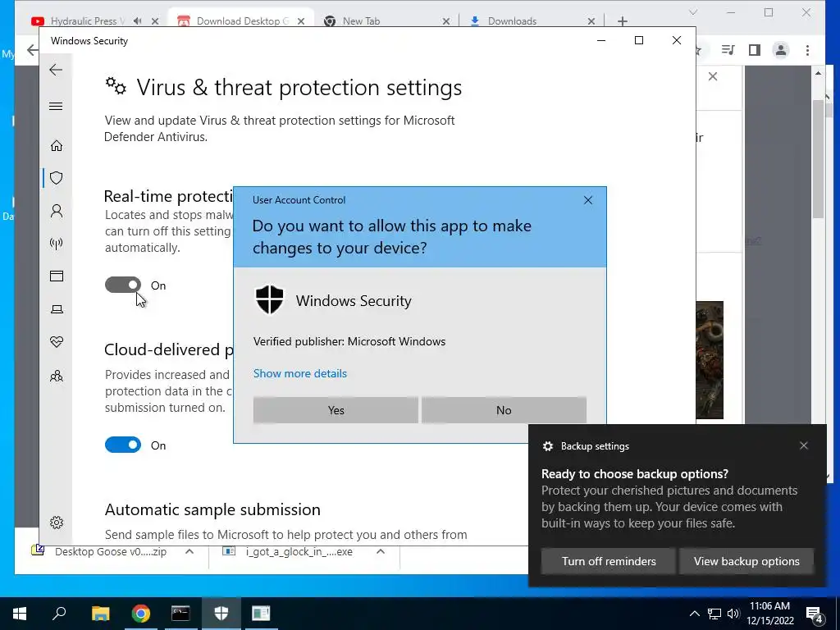The height and width of the screenshot is (630, 840).
Task: Click Turn off reminders button
Action: click(x=609, y=561)
